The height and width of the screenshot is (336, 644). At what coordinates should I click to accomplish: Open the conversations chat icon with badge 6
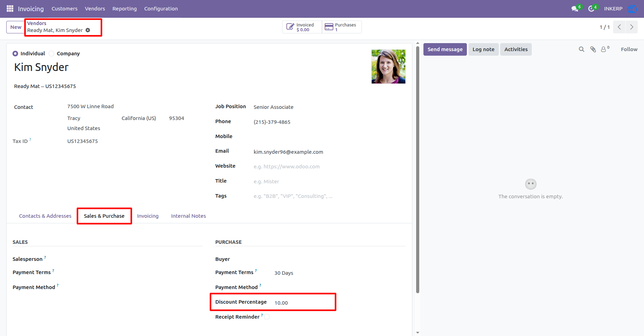[x=576, y=8]
